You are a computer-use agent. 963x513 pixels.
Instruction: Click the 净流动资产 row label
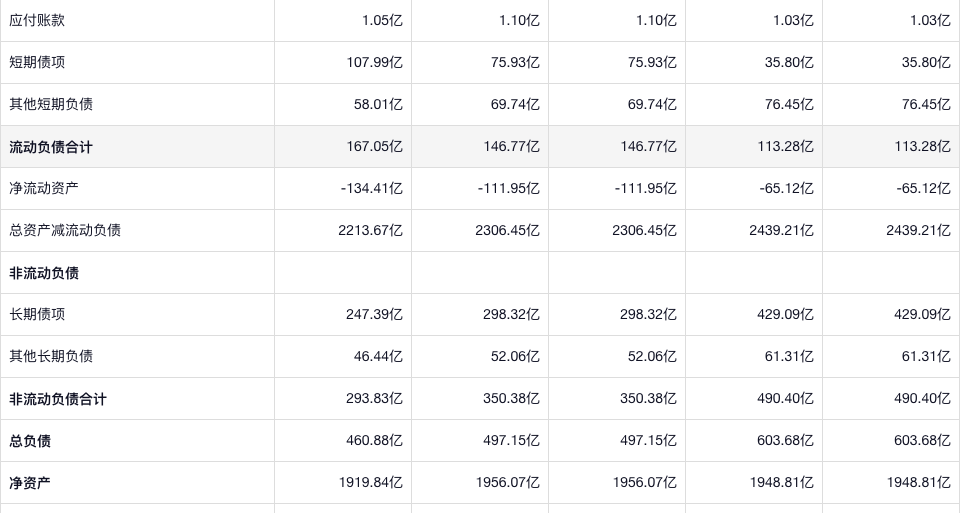pyautogui.click(x=44, y=188)
